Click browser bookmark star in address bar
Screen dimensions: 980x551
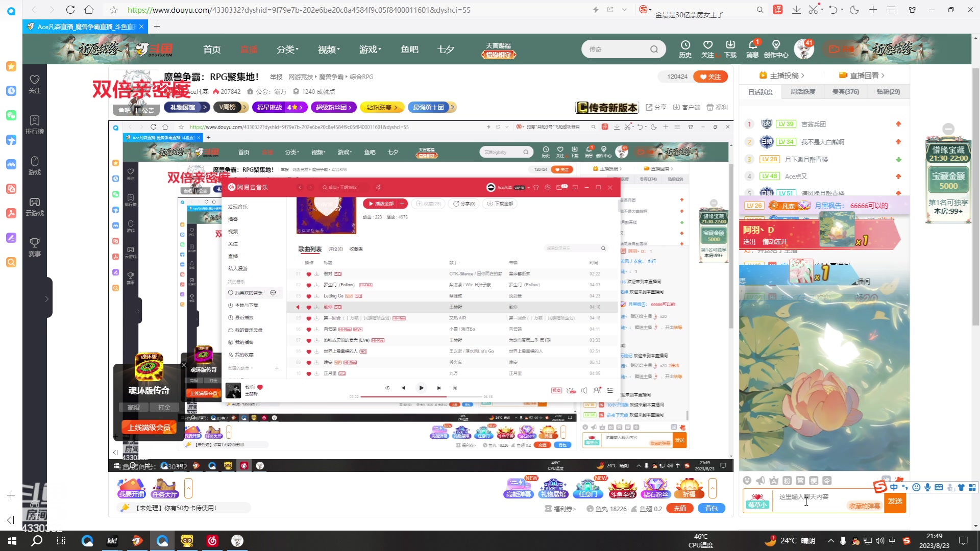(114, 10)
